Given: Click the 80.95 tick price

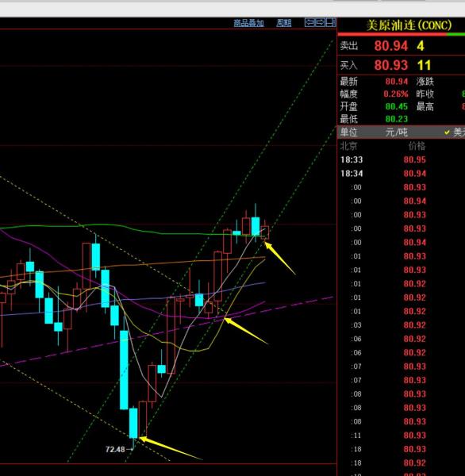Looking at the screenshot, I should point(415,159).
